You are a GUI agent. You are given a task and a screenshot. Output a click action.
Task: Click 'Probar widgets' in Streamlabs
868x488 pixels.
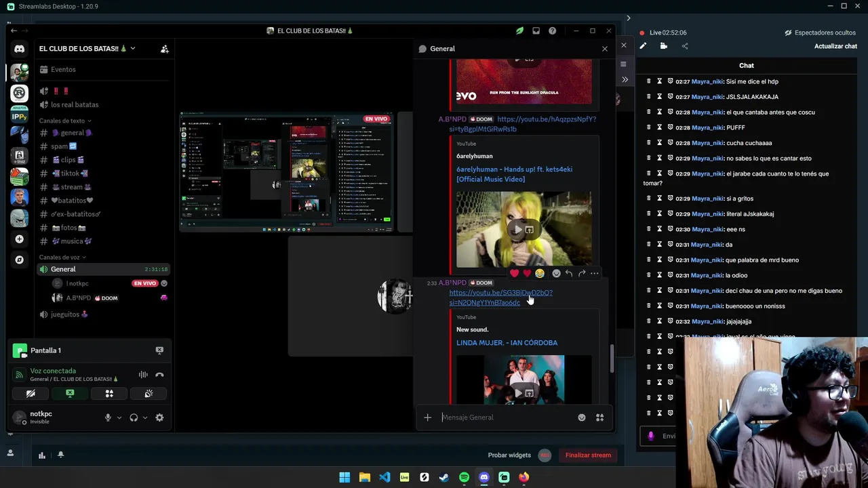pyautogui.click(x=509, y=455)
